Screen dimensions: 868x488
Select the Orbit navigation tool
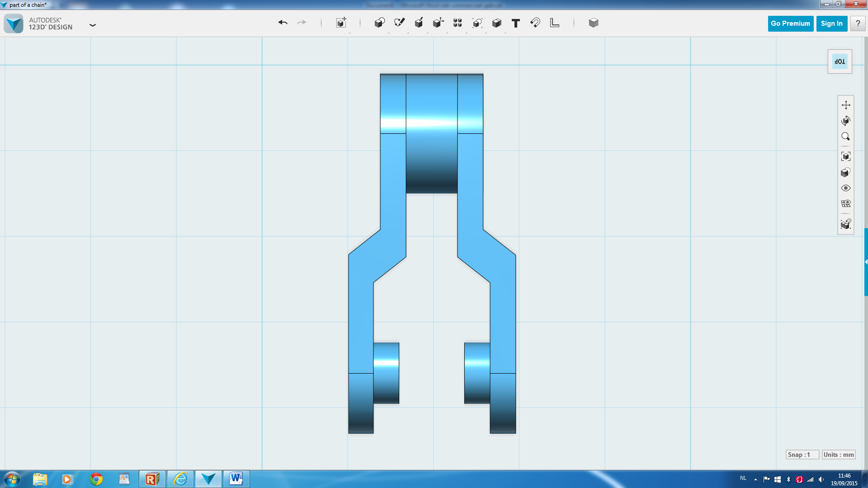click(846, 121)
